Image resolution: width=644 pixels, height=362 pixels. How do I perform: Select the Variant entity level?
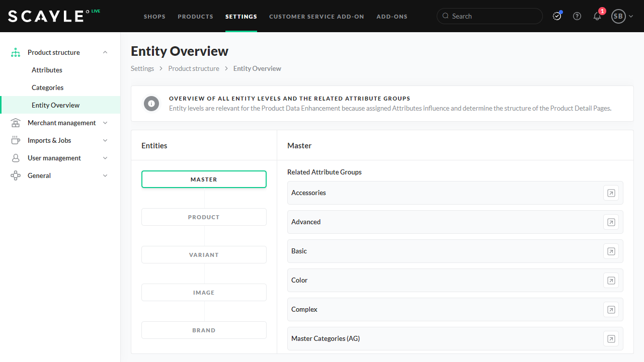tap(204, 255)
